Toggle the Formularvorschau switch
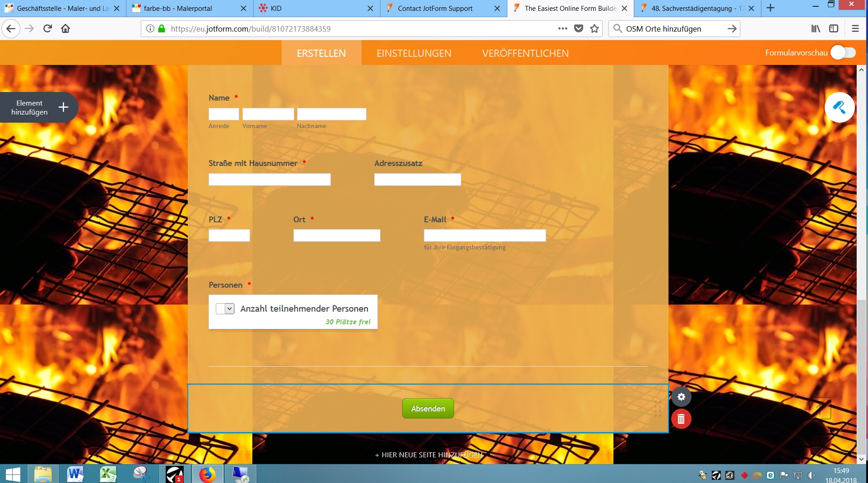 coord(843,53)
